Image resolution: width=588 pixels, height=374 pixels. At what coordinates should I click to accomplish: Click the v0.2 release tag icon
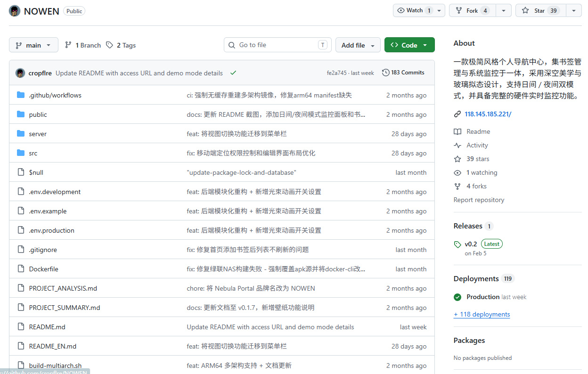click(457, 244)
